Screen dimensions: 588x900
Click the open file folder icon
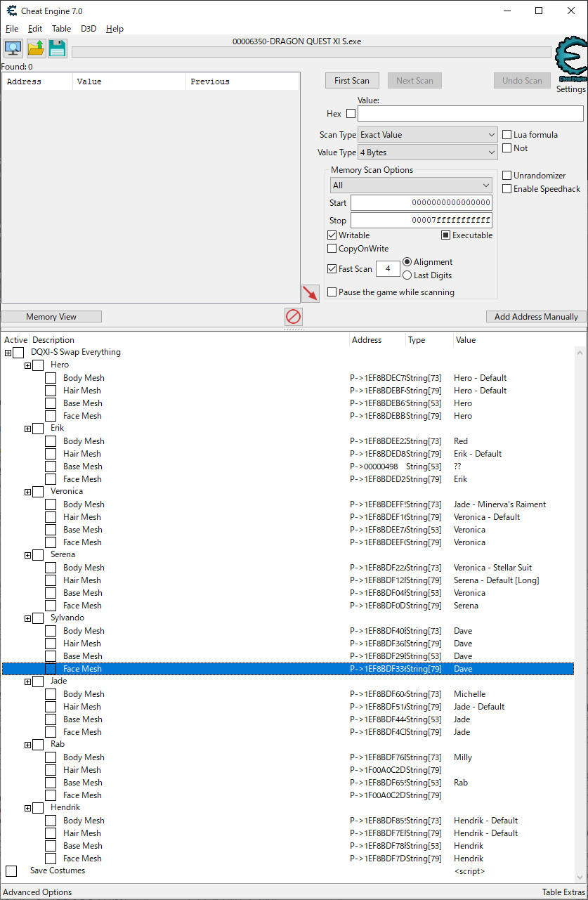tap(36, 48)
